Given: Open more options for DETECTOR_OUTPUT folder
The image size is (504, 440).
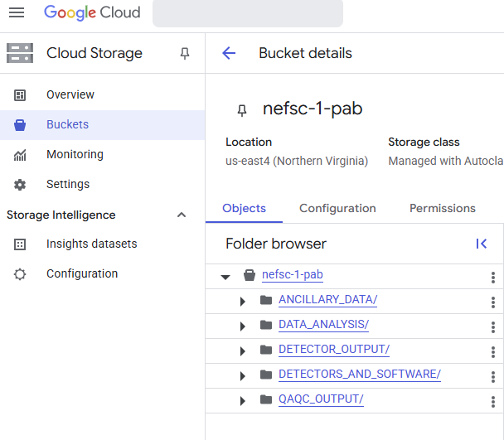Looking at the screenshot, I should pos(493,352).
